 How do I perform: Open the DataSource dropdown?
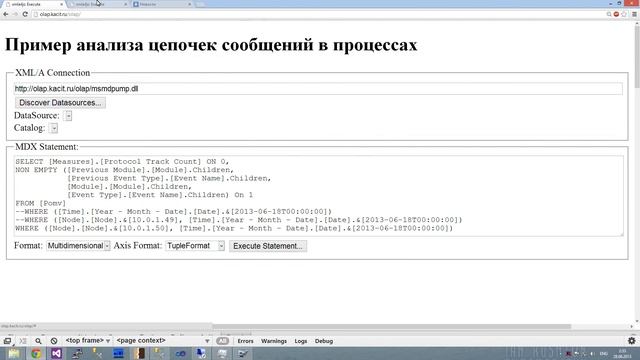coord(68,116)
